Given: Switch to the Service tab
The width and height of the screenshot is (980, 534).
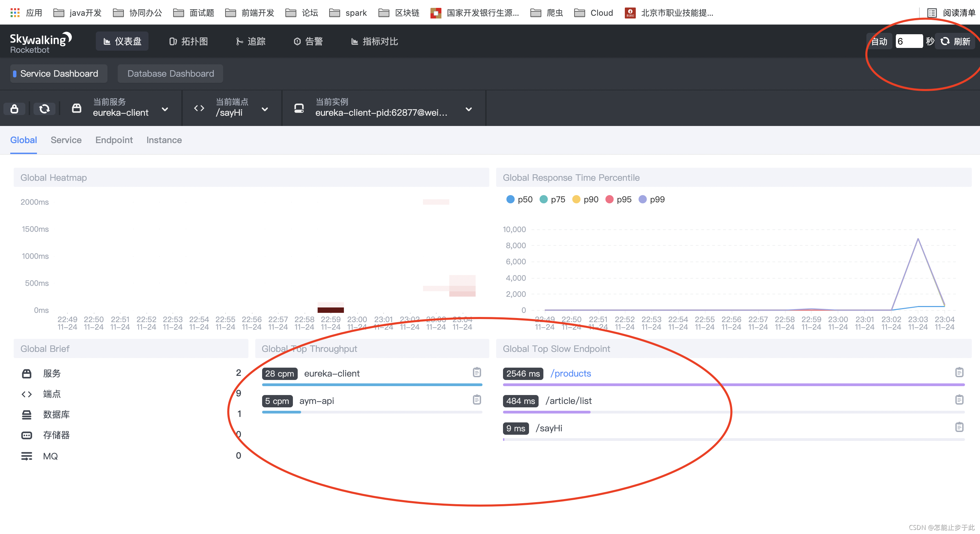Looking at the screenshot, I should click(66, 140).
